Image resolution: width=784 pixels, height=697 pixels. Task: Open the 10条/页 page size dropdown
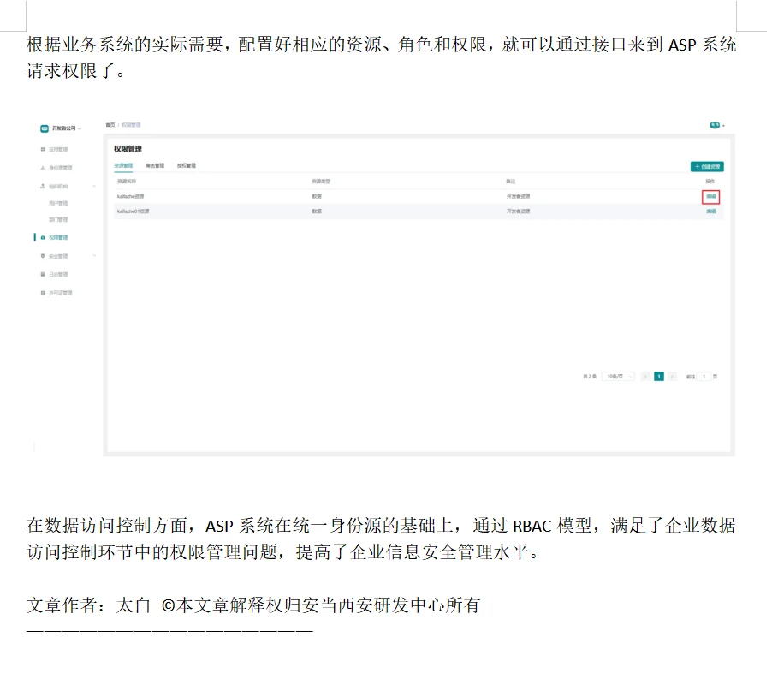tap(616, 375)
